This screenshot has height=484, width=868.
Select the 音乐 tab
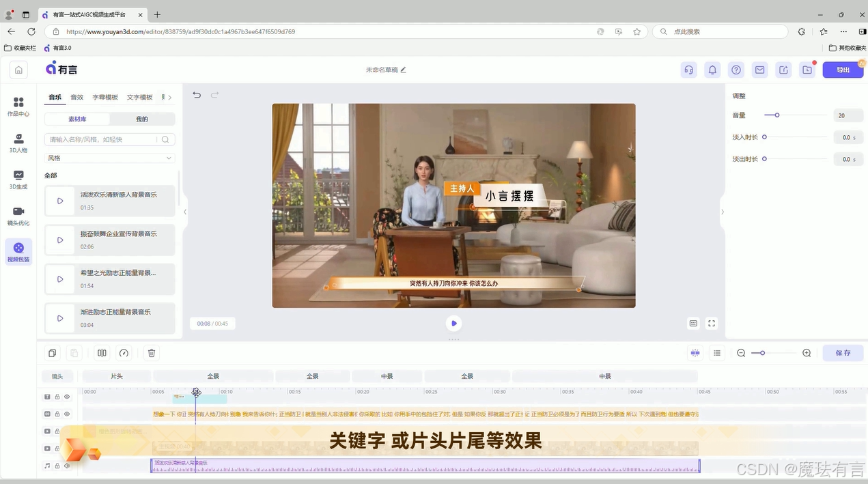55,98
